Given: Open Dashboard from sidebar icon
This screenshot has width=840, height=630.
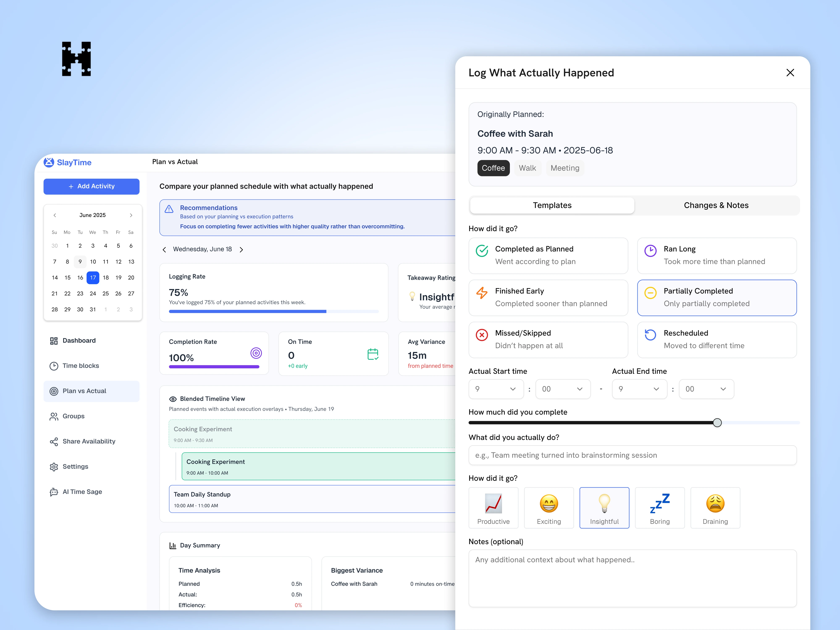Looking at the screenshot, I should (x=54, y=341).
